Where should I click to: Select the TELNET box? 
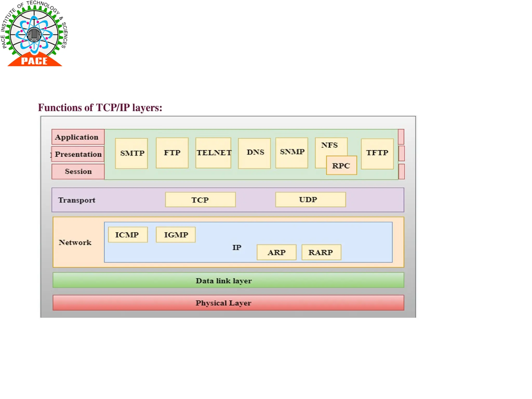pos(213,153)
